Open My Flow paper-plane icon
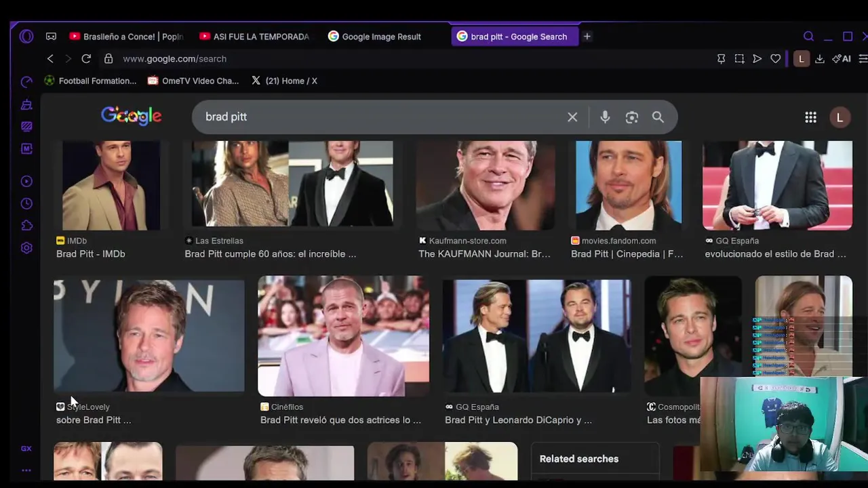The image size is (868, 488). (x=757, y=59)
